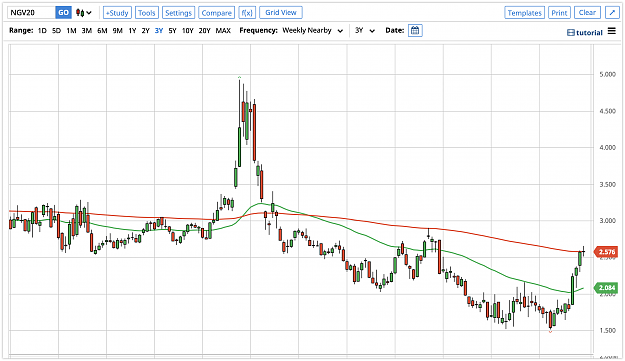Screen dimensions: 625x361
Task: Click the red 2.576 price label
Action: (x=606, y=252)
